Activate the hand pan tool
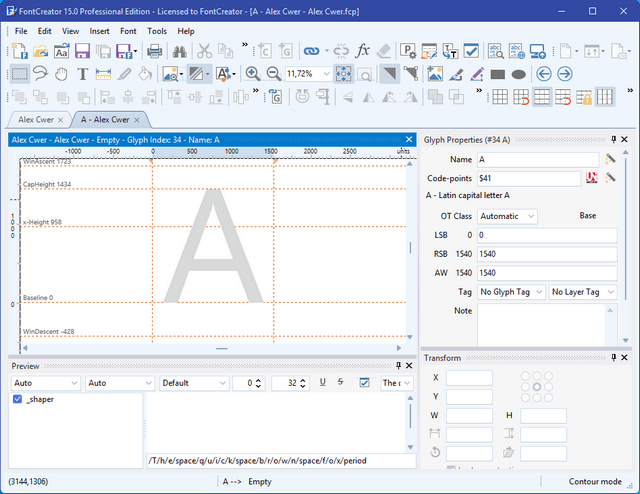Screen dimensions: 640x494 pyautogui.click(x=62, y=73)
